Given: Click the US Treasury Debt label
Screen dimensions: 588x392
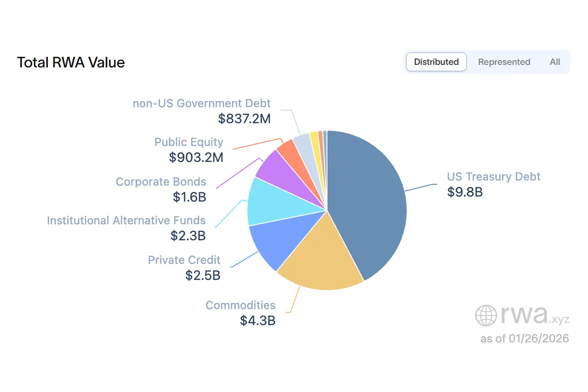Looking at the screenshot, I should tap(493, 176).
